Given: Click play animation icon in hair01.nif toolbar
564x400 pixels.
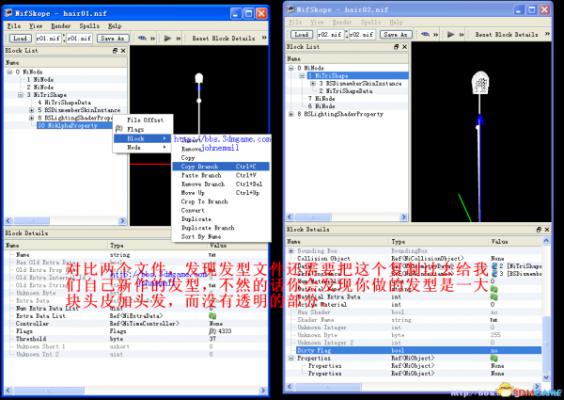Looking at the screenshot, I should [x=167, y=38].
